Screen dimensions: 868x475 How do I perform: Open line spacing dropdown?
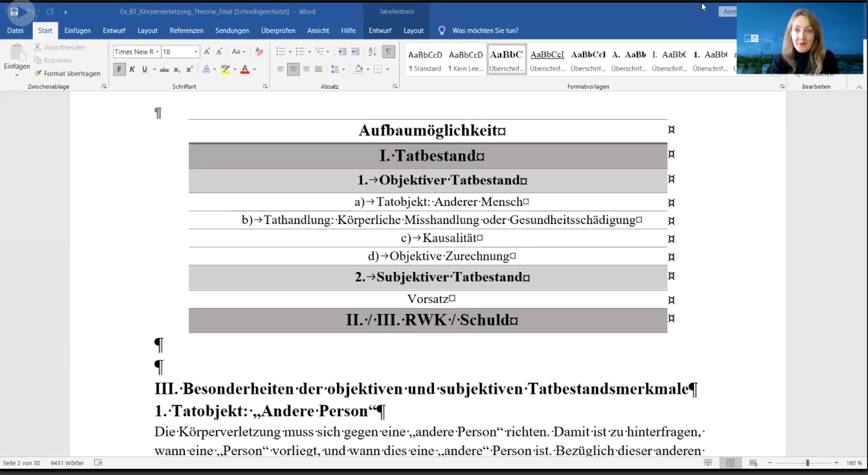point(338,69)
